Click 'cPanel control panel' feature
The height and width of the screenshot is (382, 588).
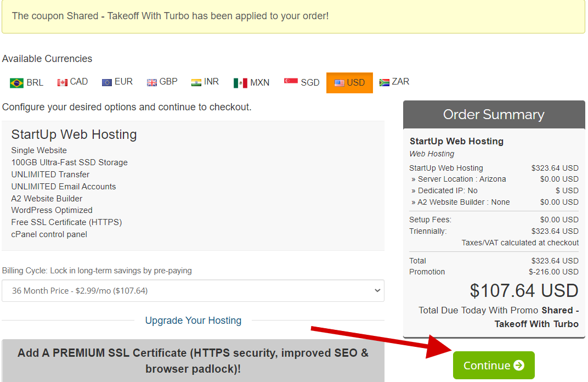click(49, 234)
